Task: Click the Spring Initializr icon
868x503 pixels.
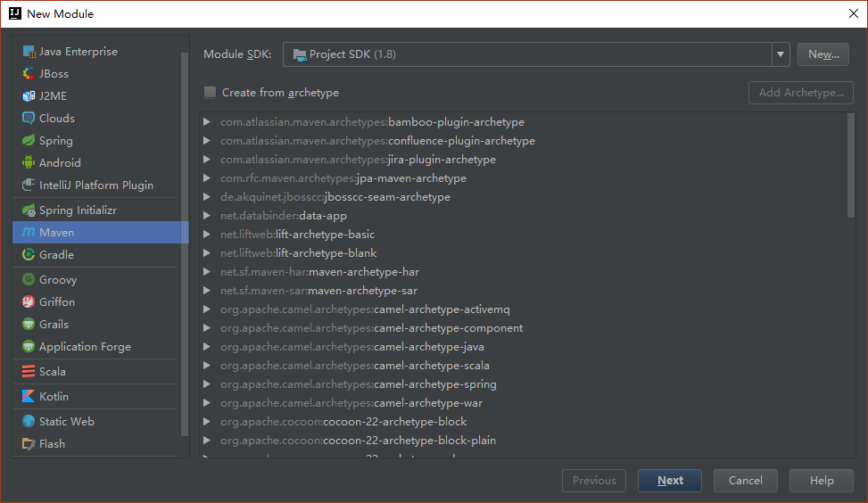Action: 29,210
